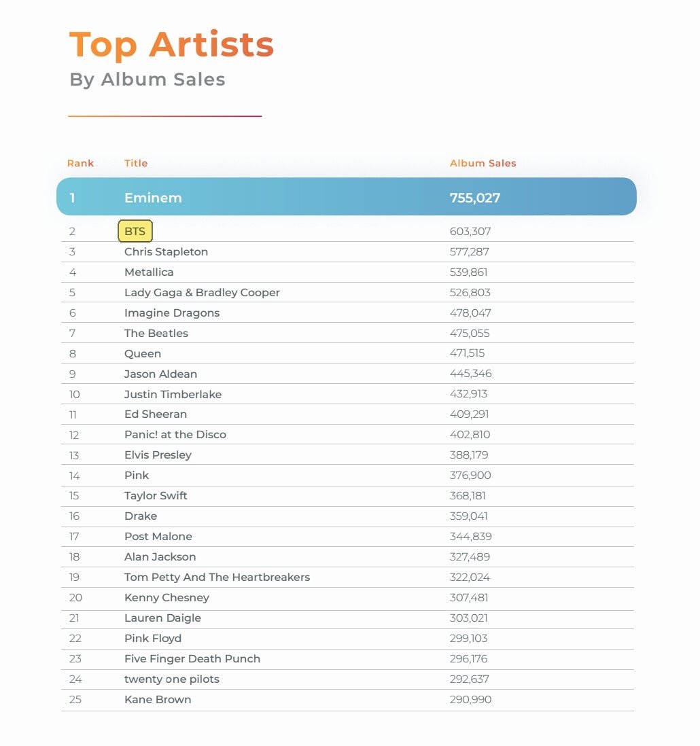
Task: Click the Album Sales column header
Action: [483, 163]
